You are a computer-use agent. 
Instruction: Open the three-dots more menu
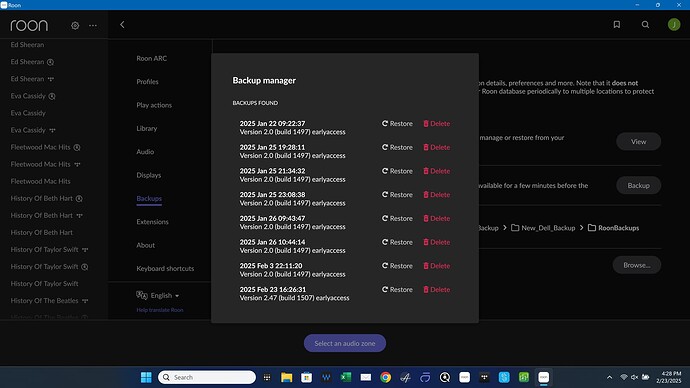pyautogui.click(x=93, y=26)
